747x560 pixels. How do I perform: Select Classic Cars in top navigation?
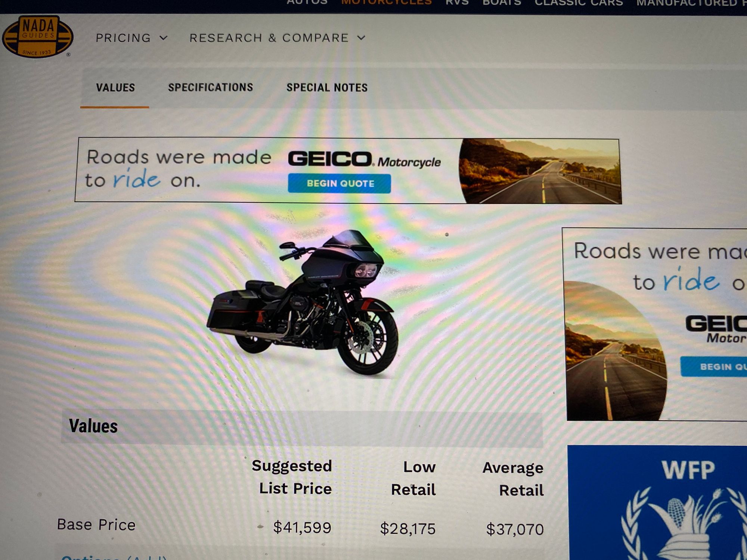click(x=579, y=3)
